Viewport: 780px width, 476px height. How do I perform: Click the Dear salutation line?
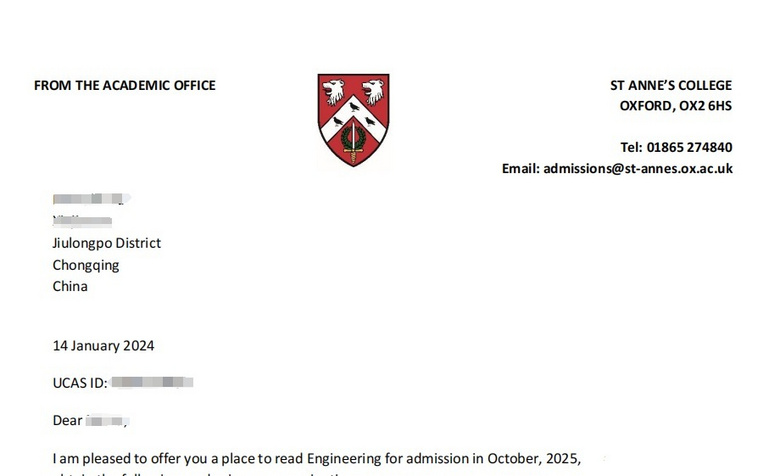click(x=91, y=421)
